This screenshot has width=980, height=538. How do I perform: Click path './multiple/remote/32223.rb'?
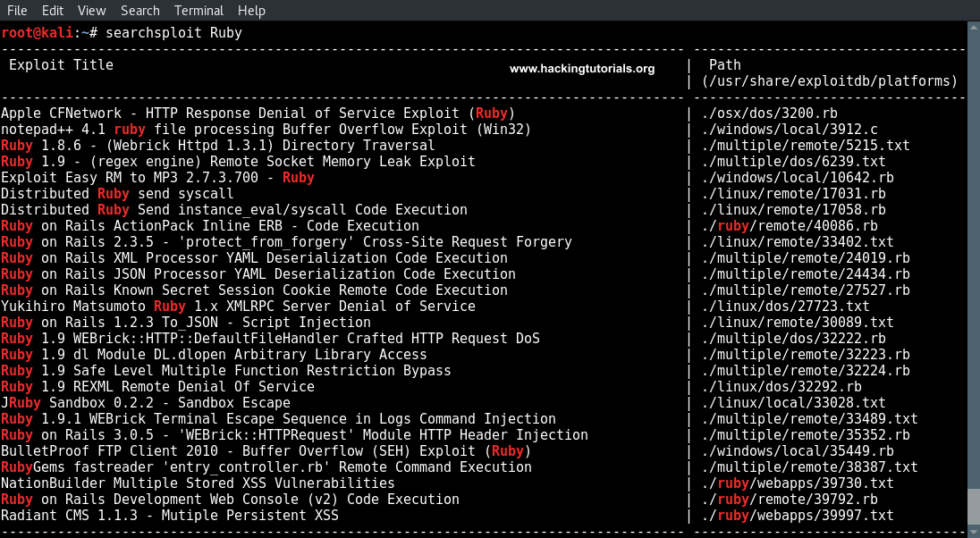[x=806, y=355]
